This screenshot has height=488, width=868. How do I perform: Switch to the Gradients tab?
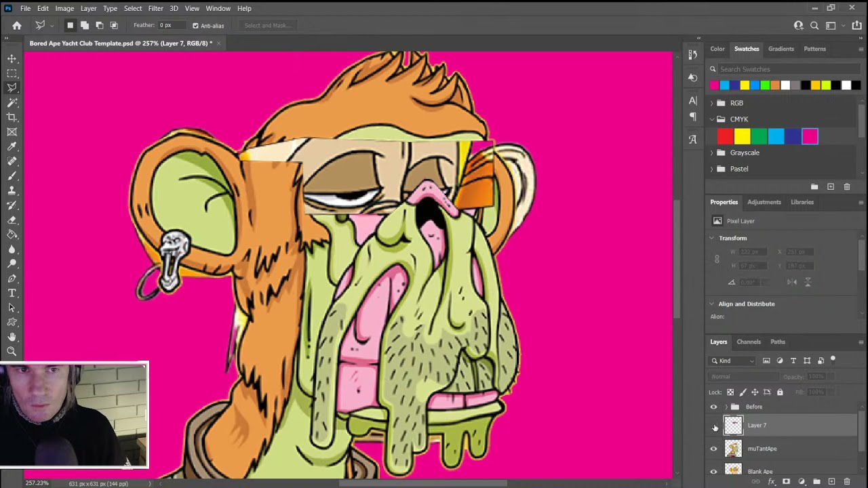(x=781, y=49)
